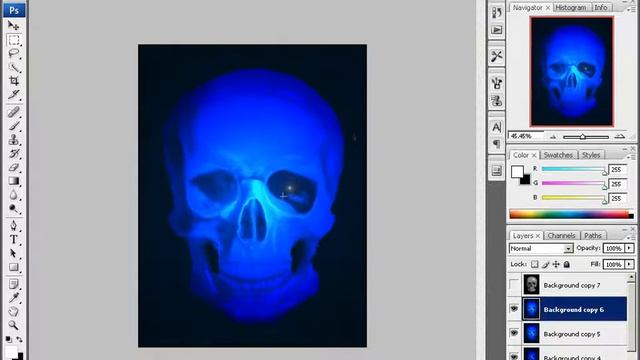Toggle Lock transparent pixels
The image size is (640, 360).
click(x=534, y=264)
